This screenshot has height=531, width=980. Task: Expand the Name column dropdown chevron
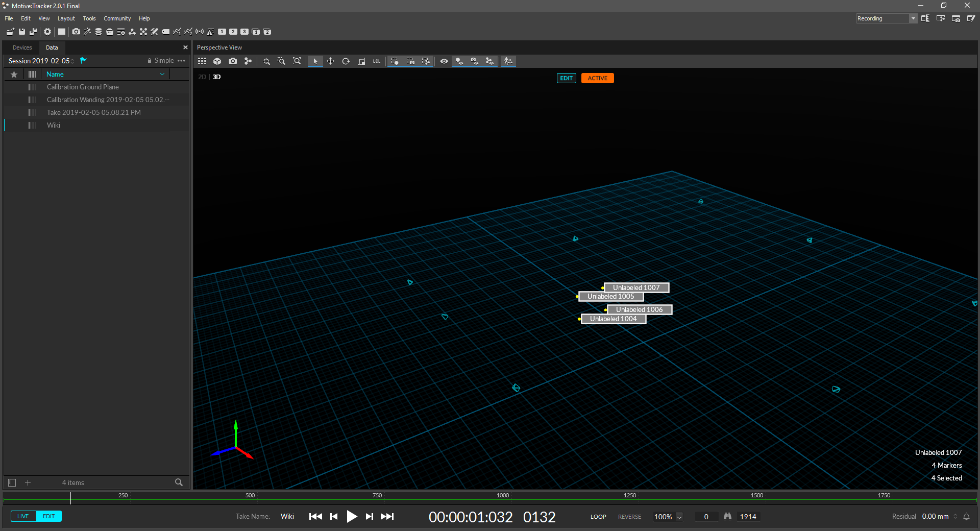tap(162, 74)
